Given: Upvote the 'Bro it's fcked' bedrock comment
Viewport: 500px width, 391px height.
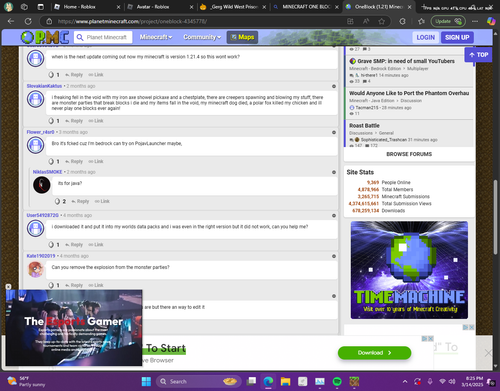Looking at the screenshot, I should pyautogui.click(x=51, y=161).
